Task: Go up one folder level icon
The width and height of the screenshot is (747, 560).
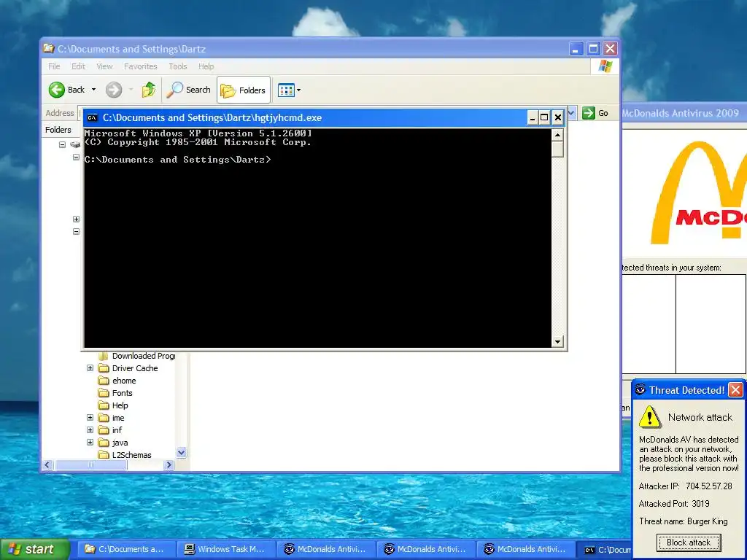Action: [149, 90]
